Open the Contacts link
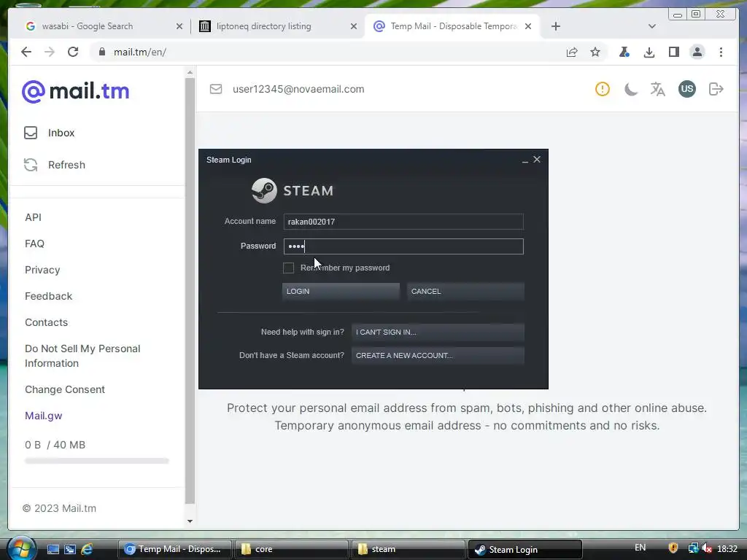The height and width of the screenshot is (560, 747). (46, 322)
